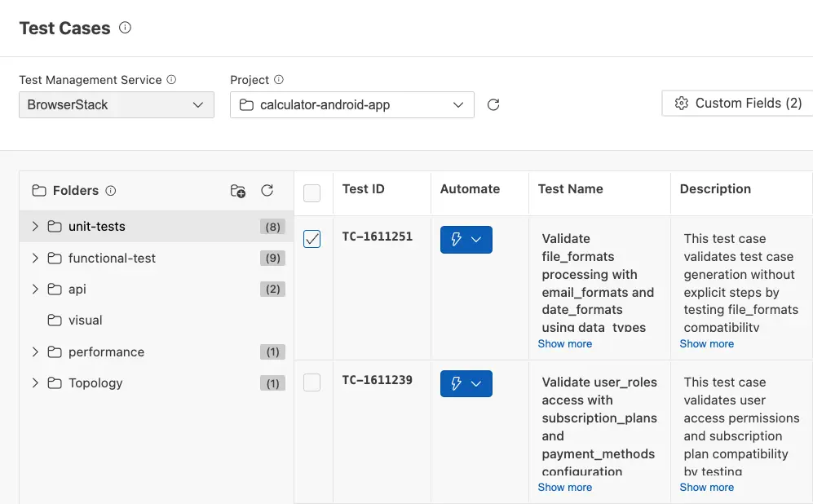
Task: Refresh the Folders list
Action: click(x=267, y=190)
